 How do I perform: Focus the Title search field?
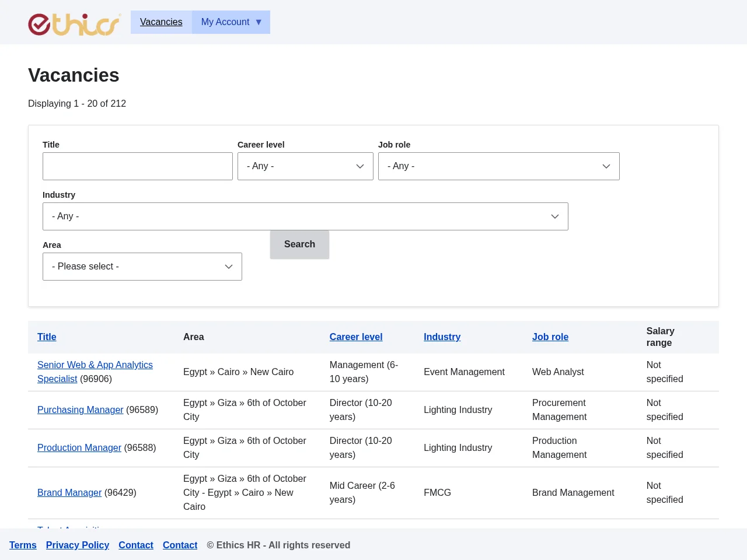[x=138, y=166]
